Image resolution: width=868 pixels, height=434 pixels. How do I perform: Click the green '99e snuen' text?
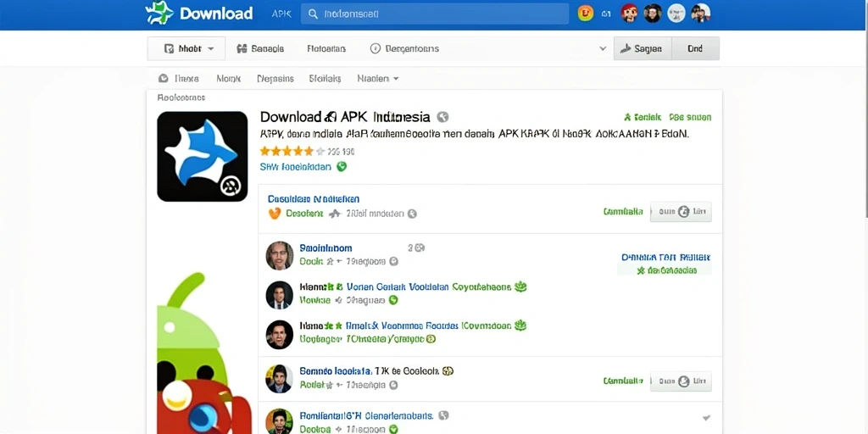[x=690, y=117]
